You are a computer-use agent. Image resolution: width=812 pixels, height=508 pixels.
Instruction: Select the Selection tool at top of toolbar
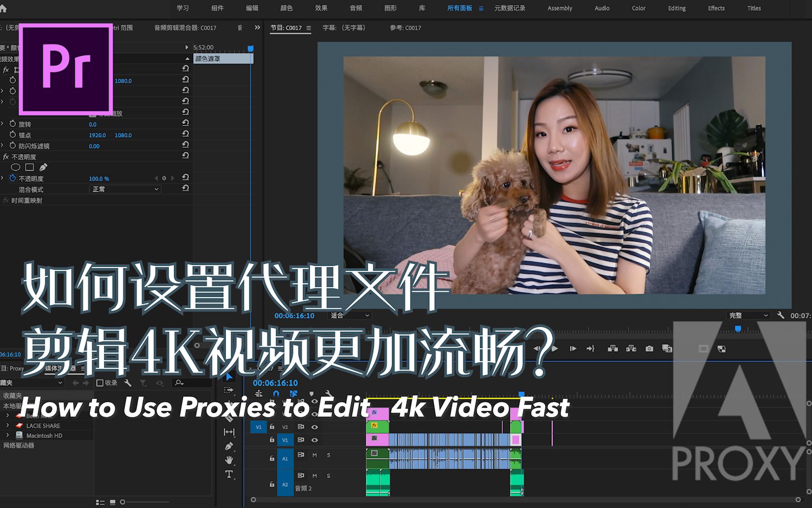click(228, 377)
